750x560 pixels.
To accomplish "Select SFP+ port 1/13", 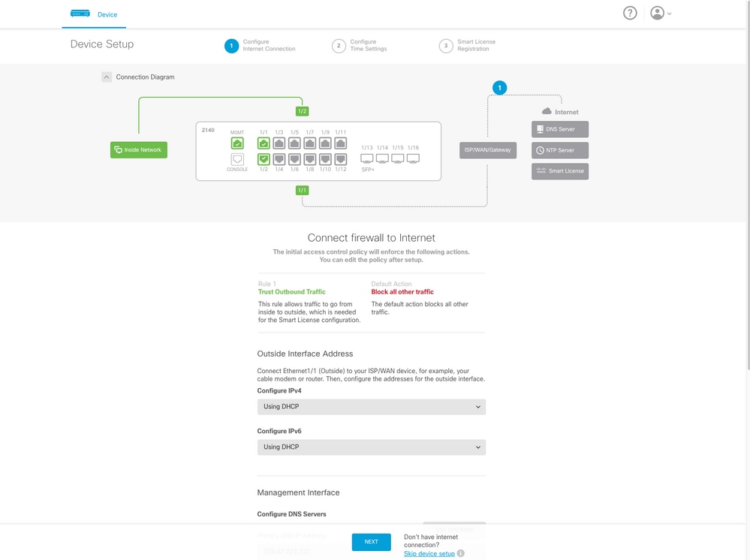I will point(367,158).
